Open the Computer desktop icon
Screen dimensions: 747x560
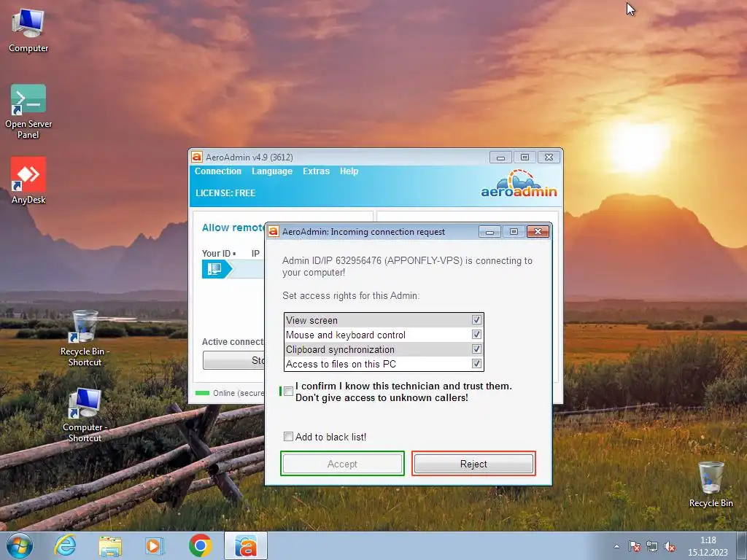pyautogui.click(x=28, y=29)
